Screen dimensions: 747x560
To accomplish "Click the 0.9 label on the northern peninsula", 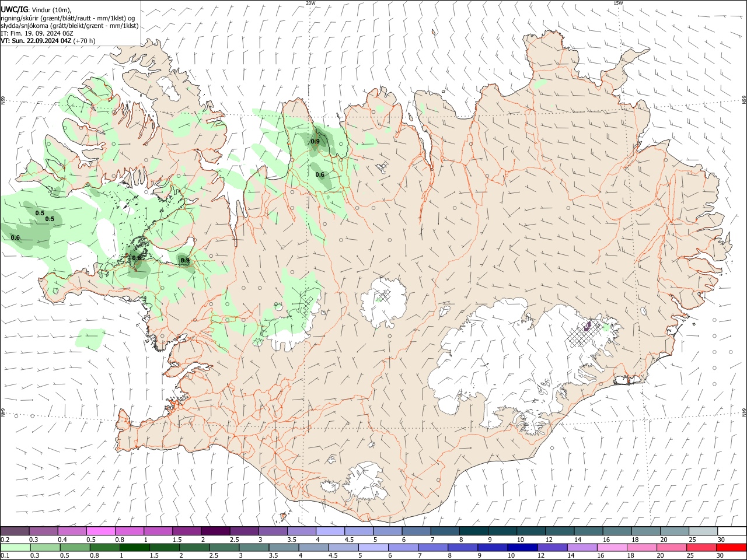I will point(315,141).
